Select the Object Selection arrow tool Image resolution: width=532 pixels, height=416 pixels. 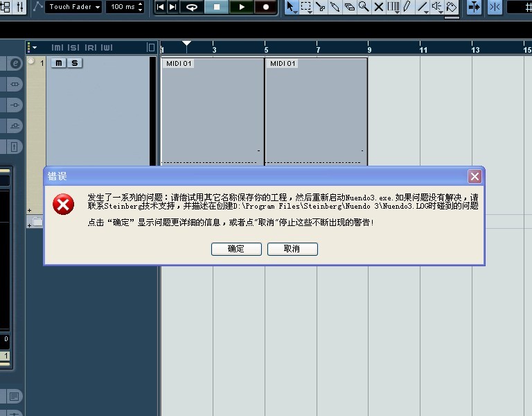point(291,7)
